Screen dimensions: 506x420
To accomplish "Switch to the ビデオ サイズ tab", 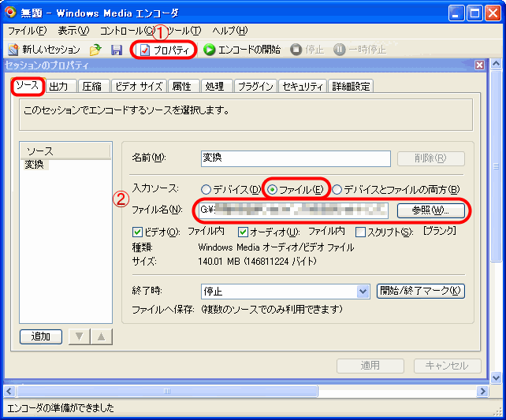I will pos(138,87).
